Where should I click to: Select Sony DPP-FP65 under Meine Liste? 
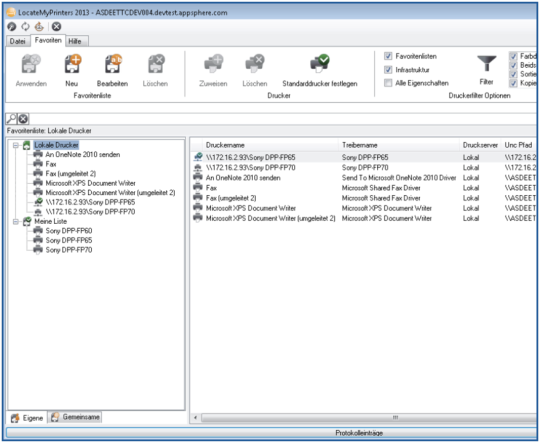pos(69,240)
